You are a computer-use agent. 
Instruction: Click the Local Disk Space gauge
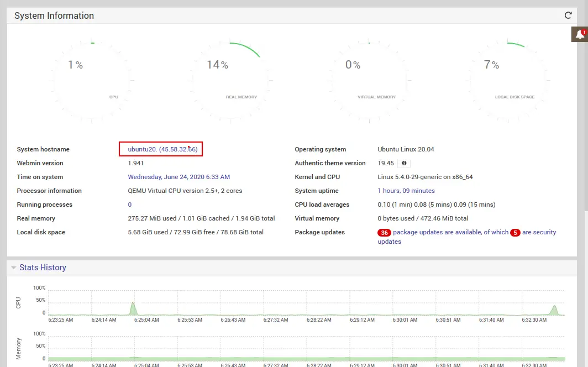pyautogui.click(x=508, y=80)
